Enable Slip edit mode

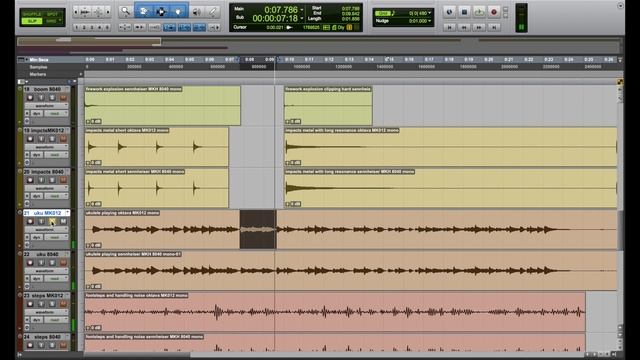32,21
